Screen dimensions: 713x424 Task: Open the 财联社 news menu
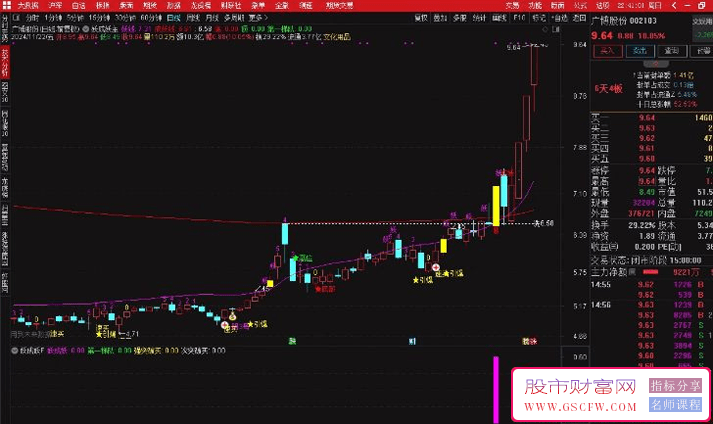(231, 5)
